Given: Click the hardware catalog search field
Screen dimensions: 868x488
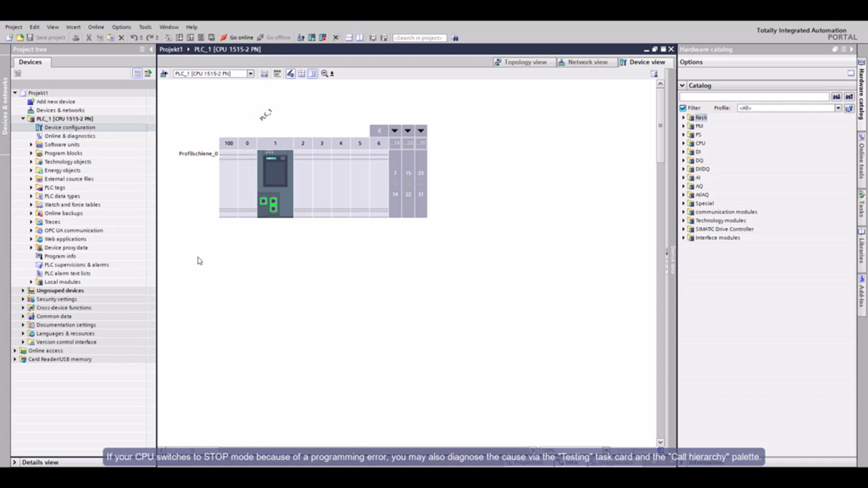Looking at the screenshot, I should tap(754, 97).
